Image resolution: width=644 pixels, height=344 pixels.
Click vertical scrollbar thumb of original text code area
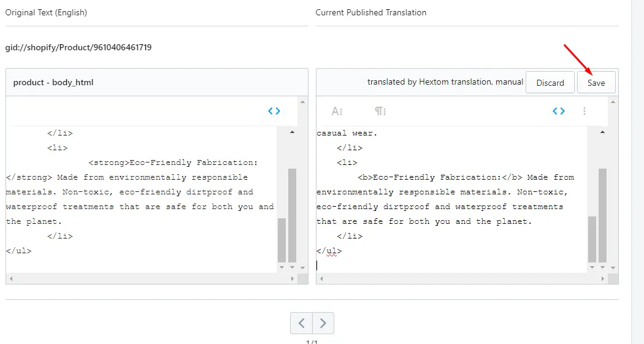282,240
